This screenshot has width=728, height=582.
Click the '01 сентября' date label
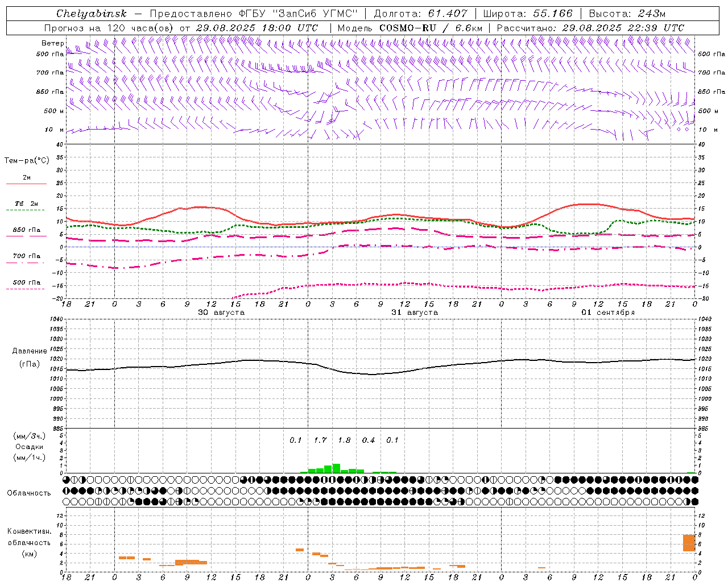coord(608,313)
